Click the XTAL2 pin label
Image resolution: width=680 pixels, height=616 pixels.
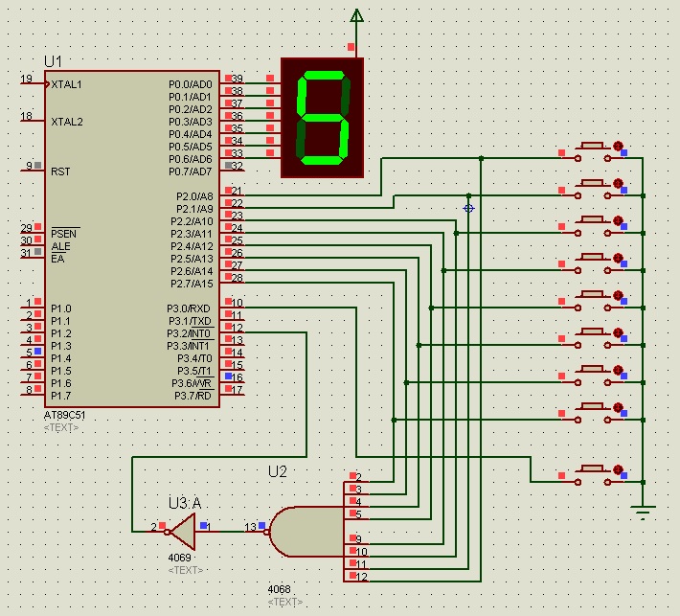coord(67,122)
